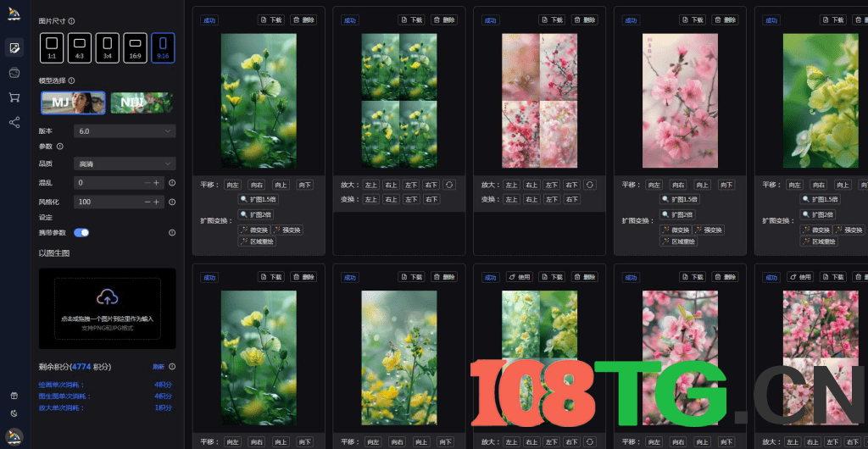
Task: Click 成功 status tag on first top-row card
Action: click(209, 20)
